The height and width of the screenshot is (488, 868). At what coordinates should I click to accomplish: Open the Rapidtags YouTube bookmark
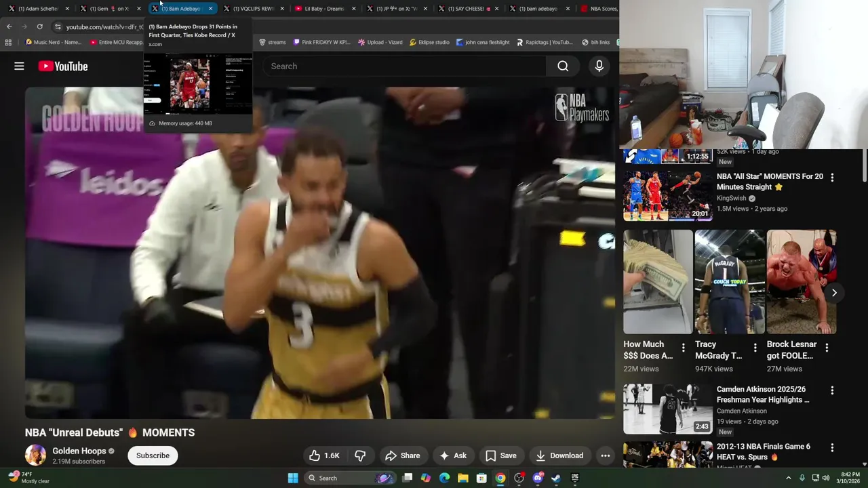coord(545,42)
